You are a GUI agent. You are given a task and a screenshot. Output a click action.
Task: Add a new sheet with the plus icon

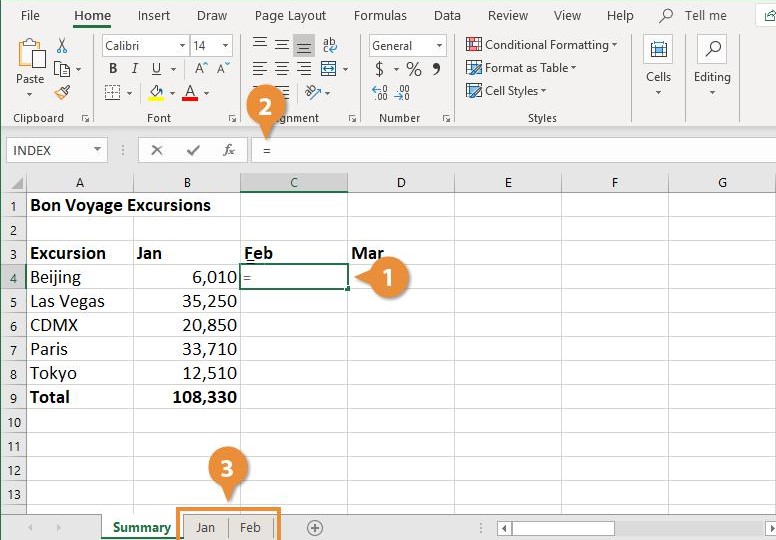coord(315,528)
